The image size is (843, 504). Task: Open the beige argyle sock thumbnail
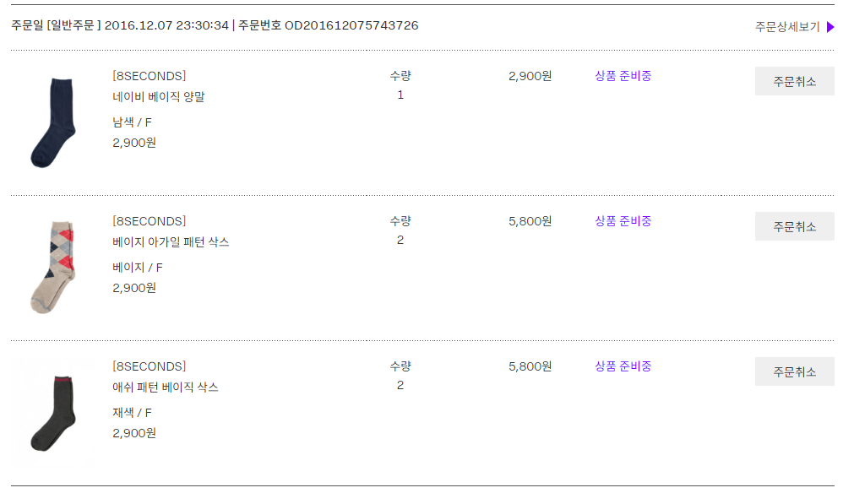tap(52, 267)
